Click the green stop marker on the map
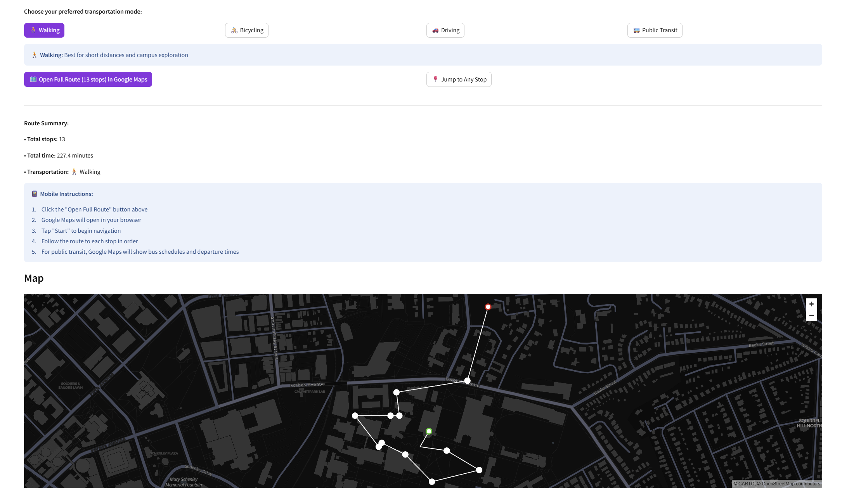Image resolution: width=842 pixels, height=504 pixels. 428,431
